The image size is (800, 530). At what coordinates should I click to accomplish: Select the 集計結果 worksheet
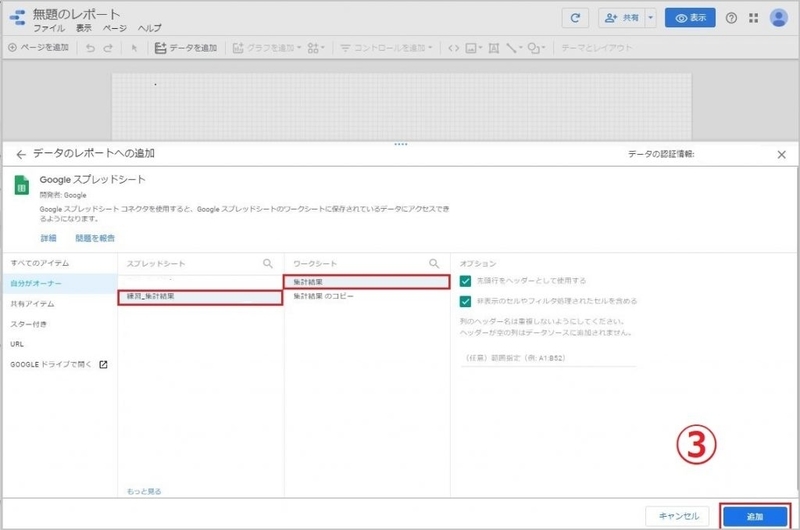[x=366, y=282]
